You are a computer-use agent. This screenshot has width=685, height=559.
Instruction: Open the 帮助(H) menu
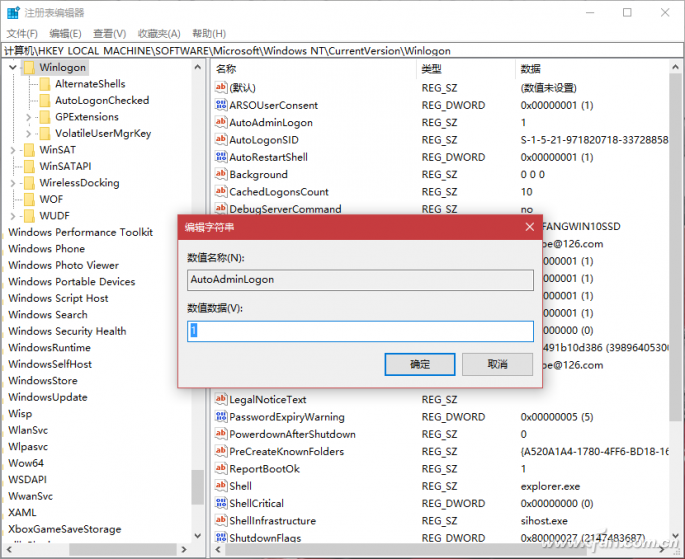click(209, 34)
